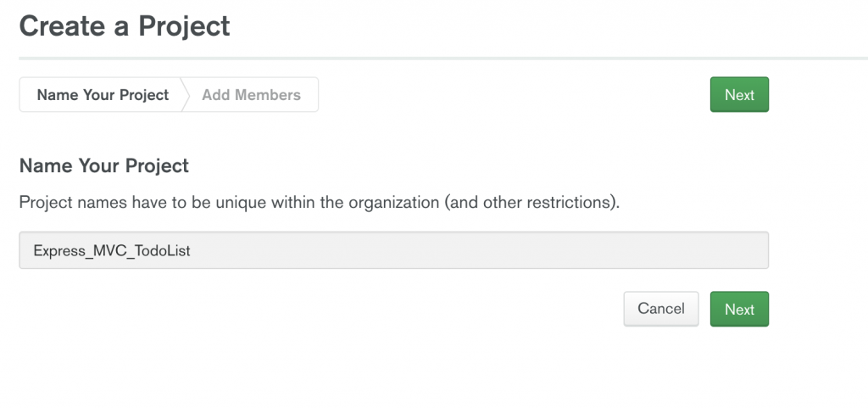The image size is (868, 408).
Task: Click the Create a Project page title
Action: [x=125, y=26]
